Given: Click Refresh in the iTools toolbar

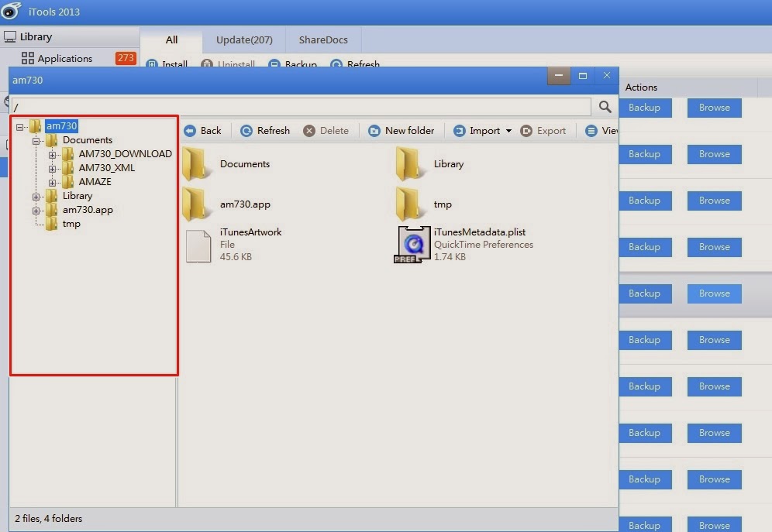Looking at the screenshot, I should pos(355,64).
